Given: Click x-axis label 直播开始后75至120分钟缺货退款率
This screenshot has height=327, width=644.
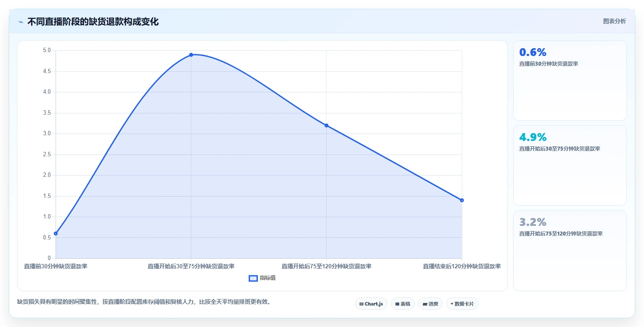Looking at the screenshot, I should click(327, 266).
